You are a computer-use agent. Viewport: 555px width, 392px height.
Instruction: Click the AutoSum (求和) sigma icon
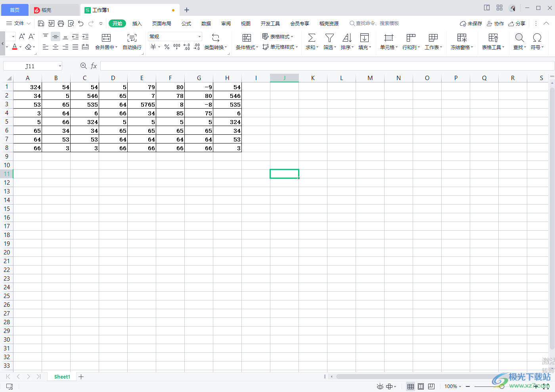tap(312, 38)
